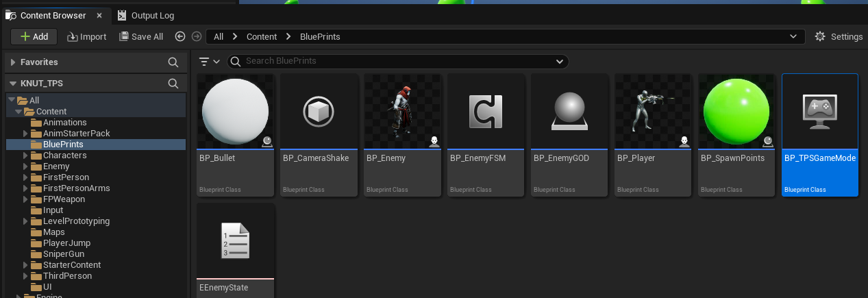Click the Search BluePrints field
The height and width of the screenshot is (298, 868).
[397, 61]
